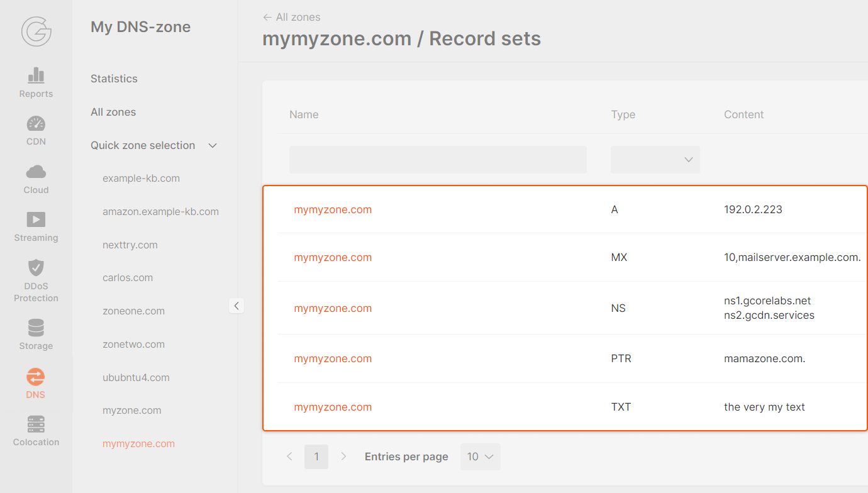Click the mamazone.com. content cell

765,358
